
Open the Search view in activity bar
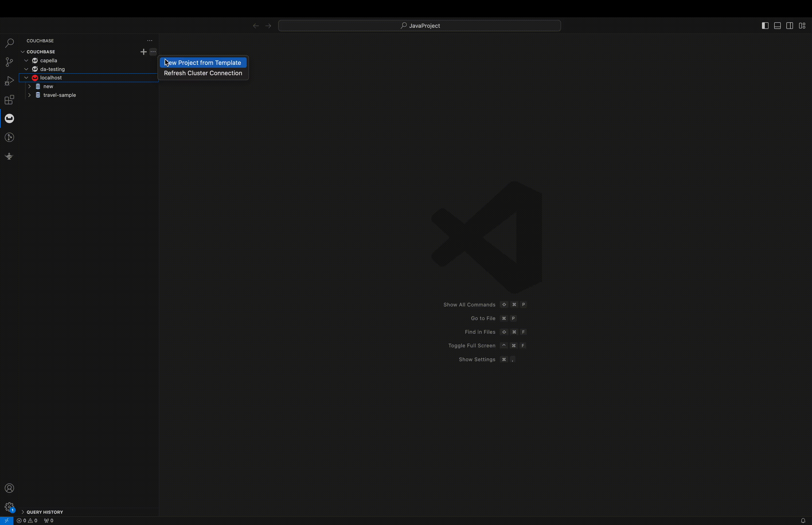(x=9, y=43)
